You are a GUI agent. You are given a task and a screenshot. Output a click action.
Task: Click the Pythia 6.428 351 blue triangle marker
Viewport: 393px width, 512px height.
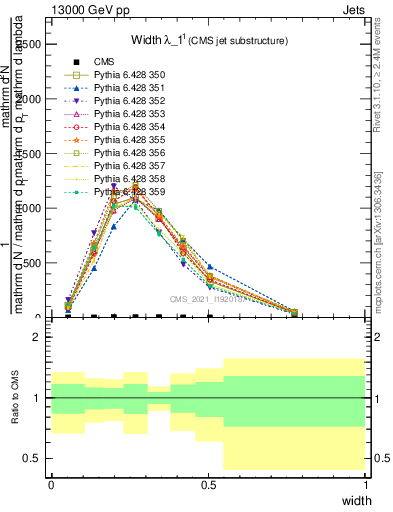[76, 88]
